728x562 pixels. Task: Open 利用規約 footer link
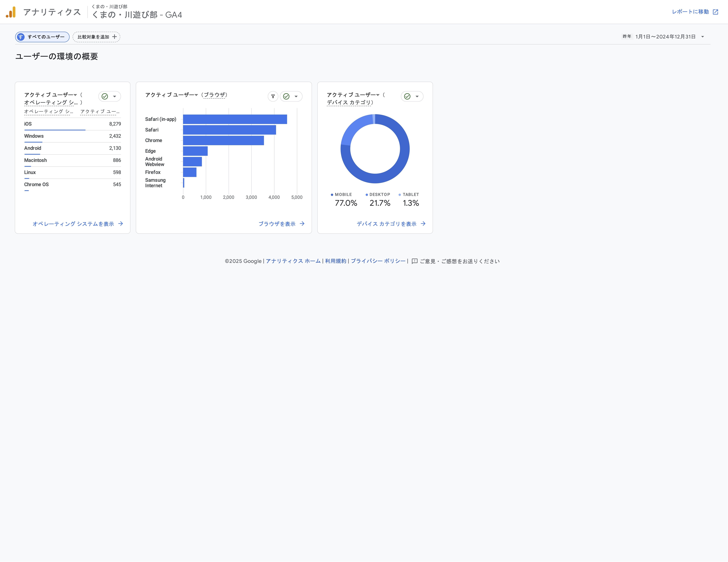coord(336,261)
